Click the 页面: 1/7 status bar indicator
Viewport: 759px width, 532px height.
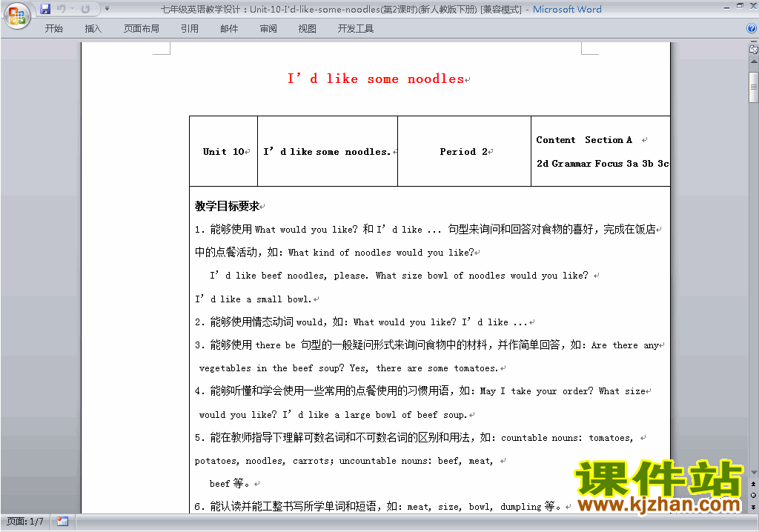click(24, 522)
